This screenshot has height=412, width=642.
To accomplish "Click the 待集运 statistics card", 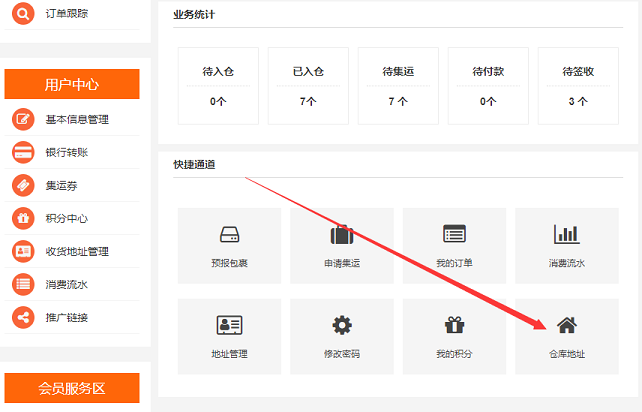I will click(x=398, y=86).
